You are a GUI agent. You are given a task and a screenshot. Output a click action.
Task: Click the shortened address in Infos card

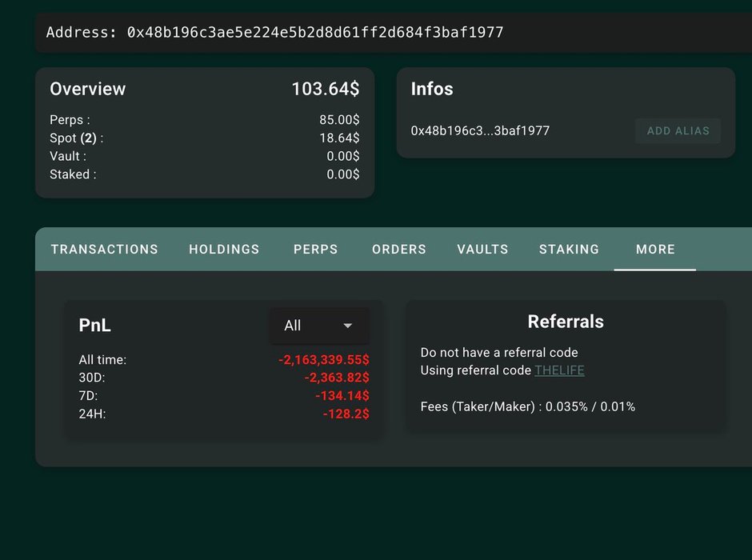pyautogui.click(x=480, y=131)
